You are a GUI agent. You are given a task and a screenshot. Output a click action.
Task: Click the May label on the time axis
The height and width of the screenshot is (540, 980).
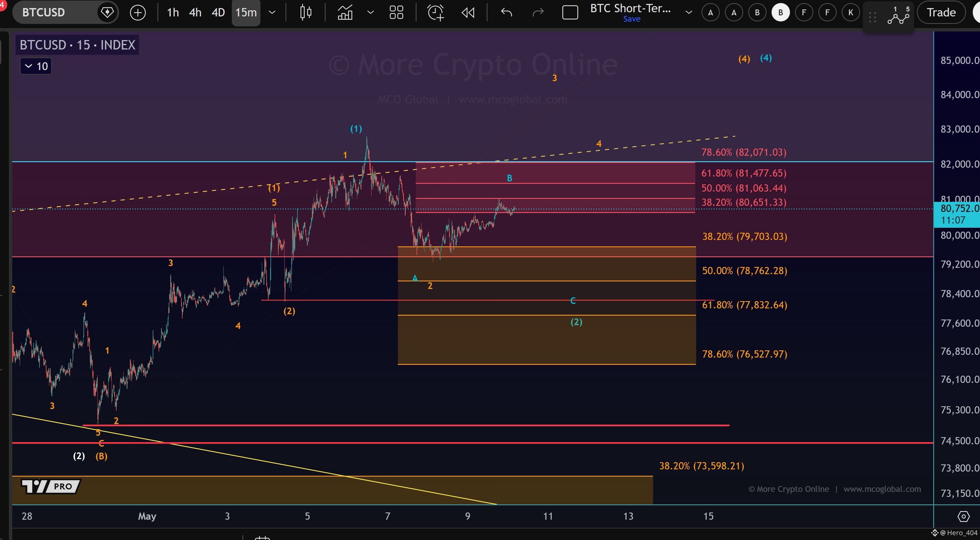(147, 516)
